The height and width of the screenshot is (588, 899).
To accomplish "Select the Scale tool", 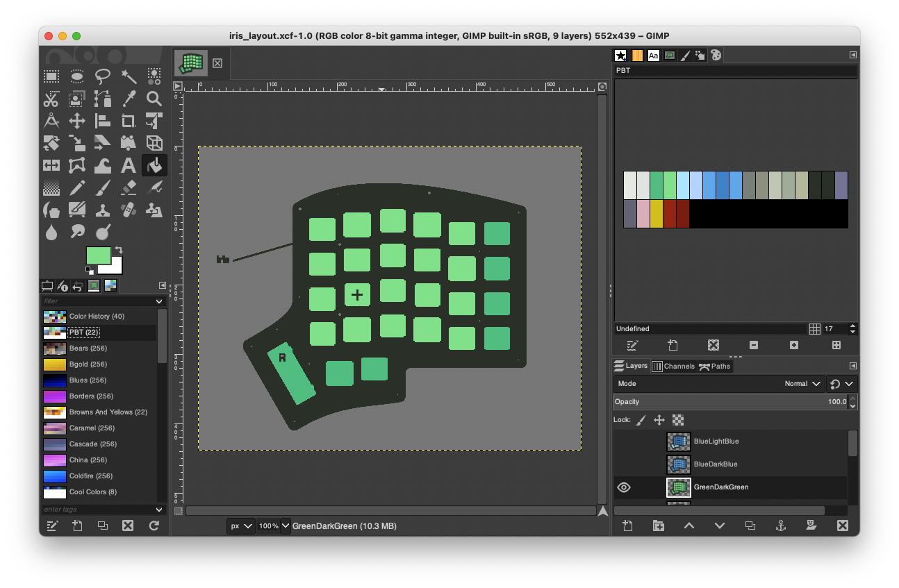I will pos(77,143).
